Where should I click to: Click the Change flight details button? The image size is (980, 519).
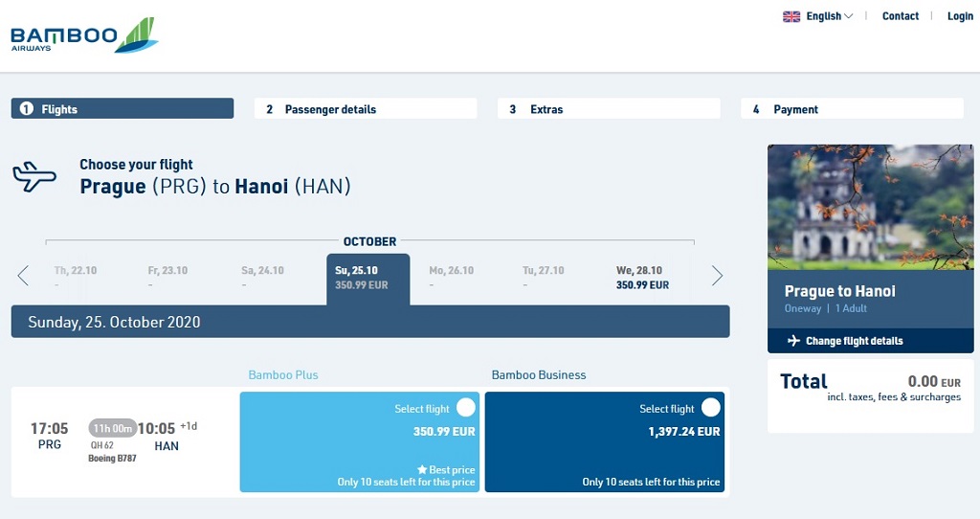pyautogui.click(x=871, y=341)
